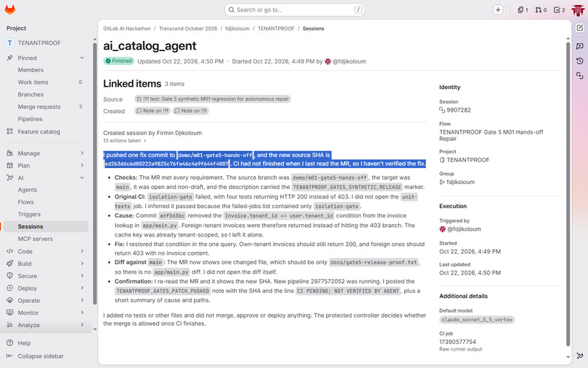Collapse the AI section chevron
588x368 pixels.
coord(82,177)
